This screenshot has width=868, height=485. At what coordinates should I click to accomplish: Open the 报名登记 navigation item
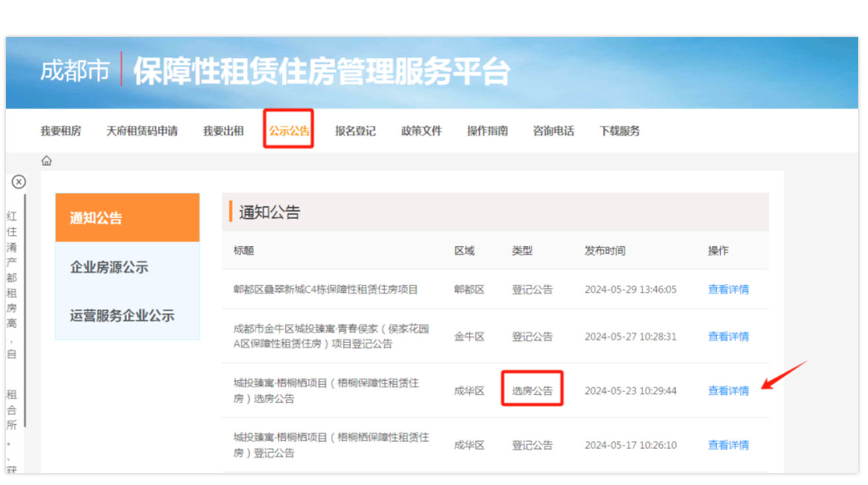click(x=355, y=131)
